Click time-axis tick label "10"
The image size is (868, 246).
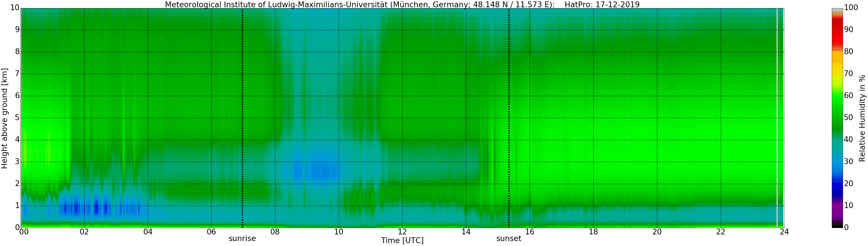click(x=339, y=232)
